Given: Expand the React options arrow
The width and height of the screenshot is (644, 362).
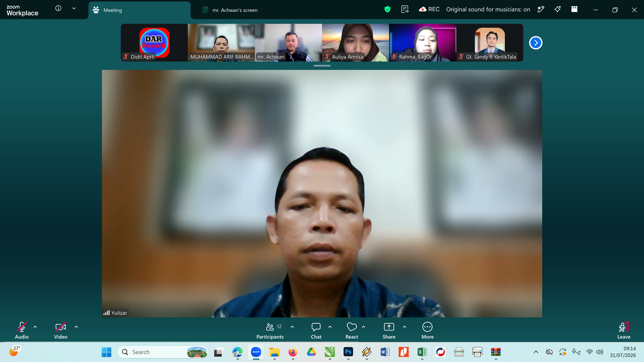Looking at the screenshot, I should pos(363,326).
